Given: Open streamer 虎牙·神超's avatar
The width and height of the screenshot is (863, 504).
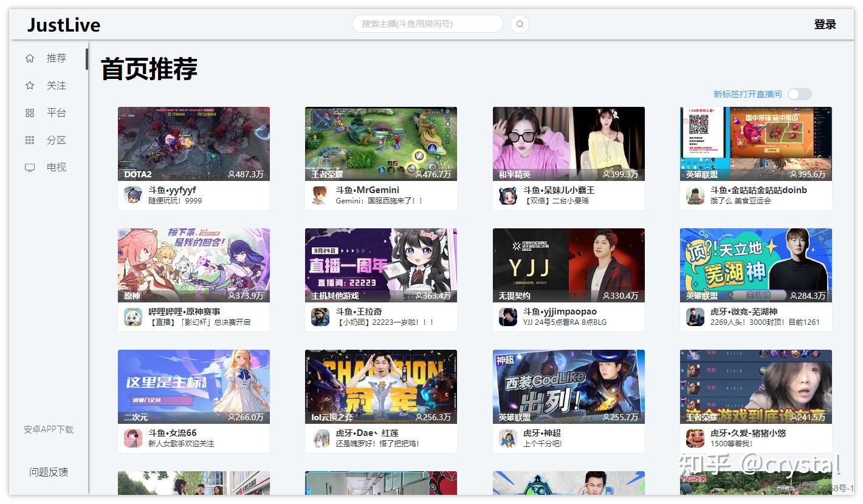Looking at the screenshot, I should point(507,438).
